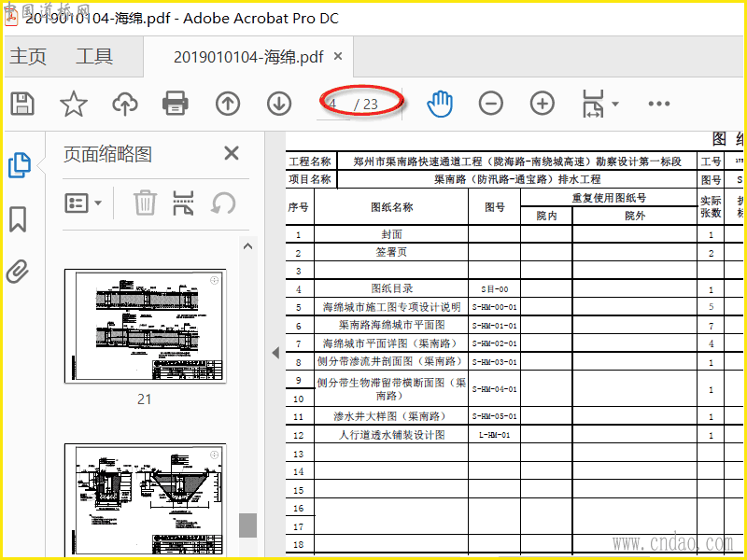
Task: Go to next page arrow
Action: point(279,104)
